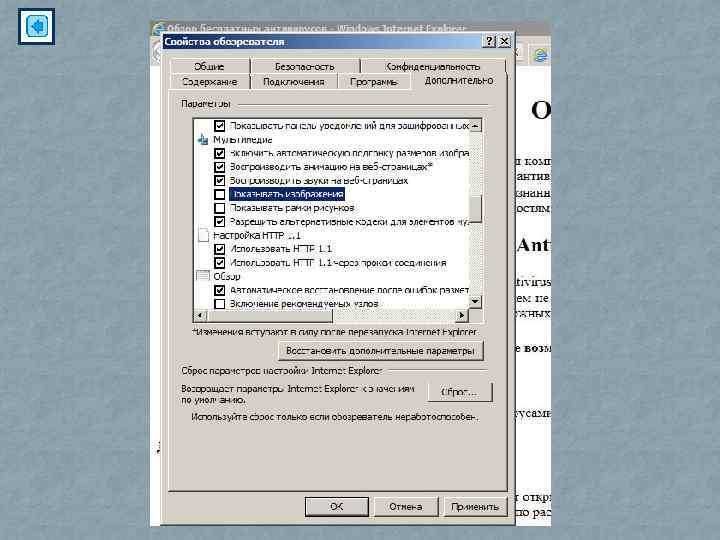Click the Отмена button

tap(406, 506)
